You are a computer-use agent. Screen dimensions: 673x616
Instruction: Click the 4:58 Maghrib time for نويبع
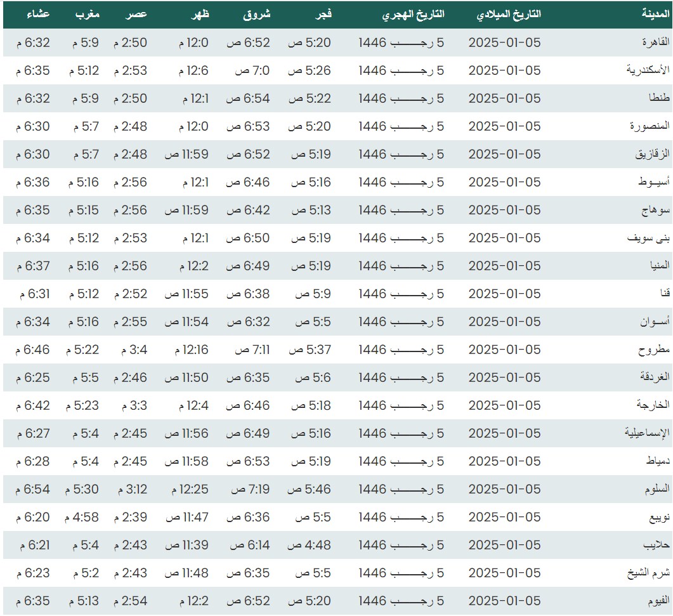pyautogui.click(x=82, y=517)
